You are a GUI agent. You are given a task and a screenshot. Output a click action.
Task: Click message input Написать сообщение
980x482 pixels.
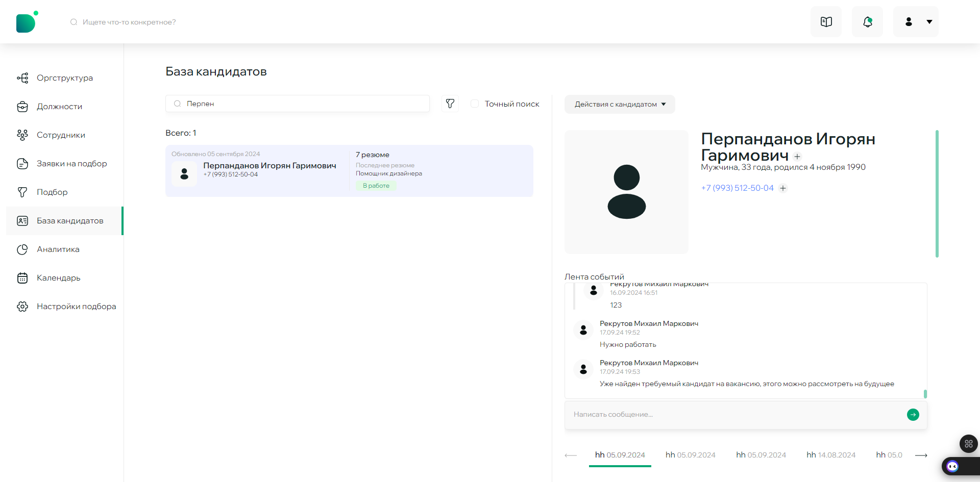coord(735,415)
